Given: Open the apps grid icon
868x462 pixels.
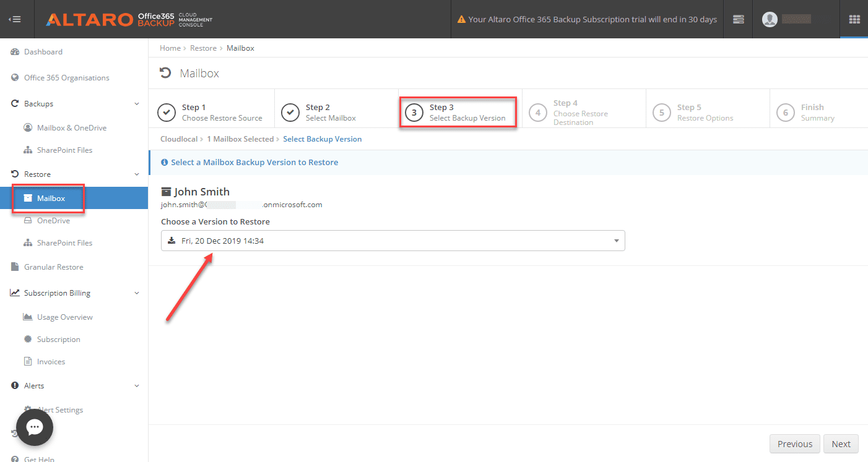Looking at the screenshot, I should pyautogui.click(x=854, y=19).
